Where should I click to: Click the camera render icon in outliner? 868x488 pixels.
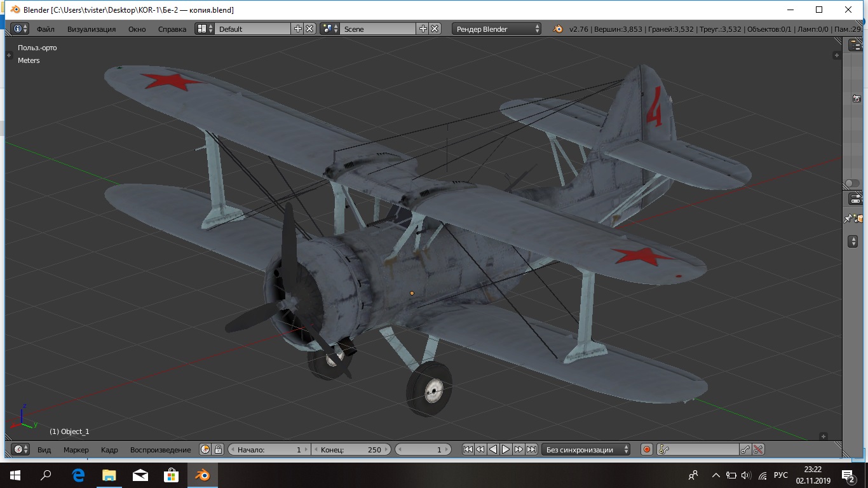[857, 98]
